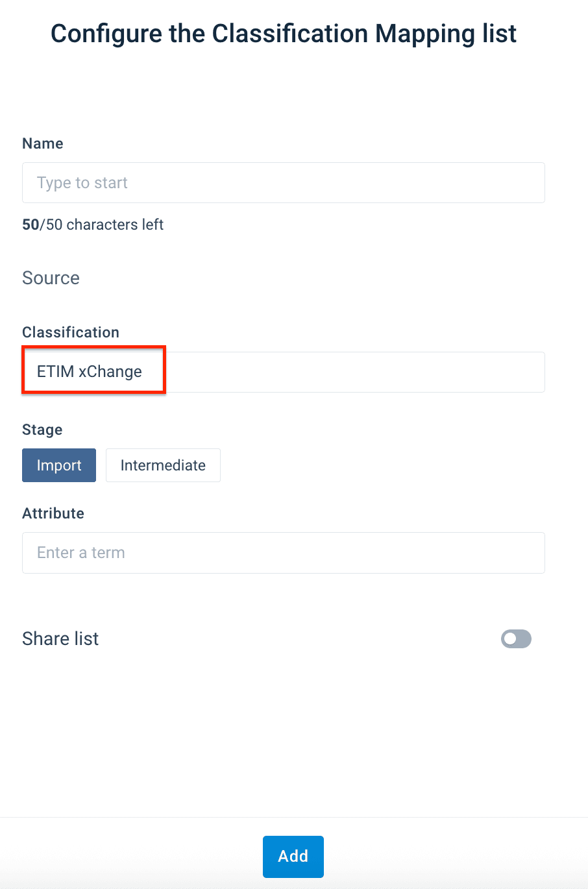This screenshot has width=588, height=889.
Task: Switch stage to Intermediate
Action: pyautogui.click(x=163, y=465)
